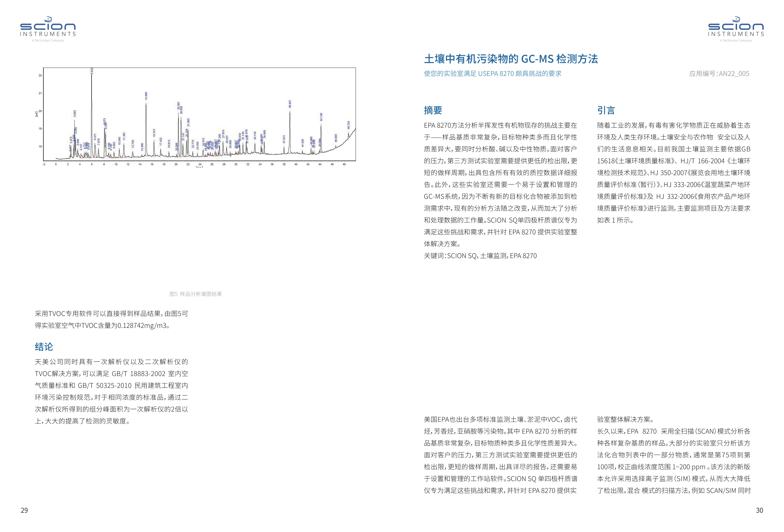The height and width of the screenshot is (532, 784).
Task: Click the line mentioning 全扫描(SCAN)模式
Action: (674, 431)
